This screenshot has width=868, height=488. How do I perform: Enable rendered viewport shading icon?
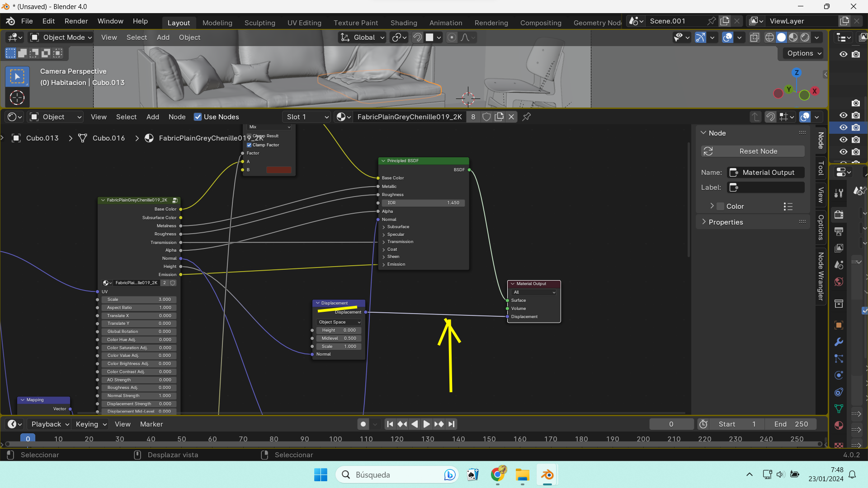[805, 38]
